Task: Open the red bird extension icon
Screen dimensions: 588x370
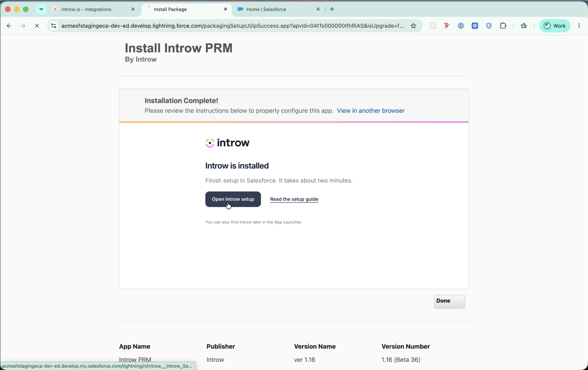Action: 447,26
